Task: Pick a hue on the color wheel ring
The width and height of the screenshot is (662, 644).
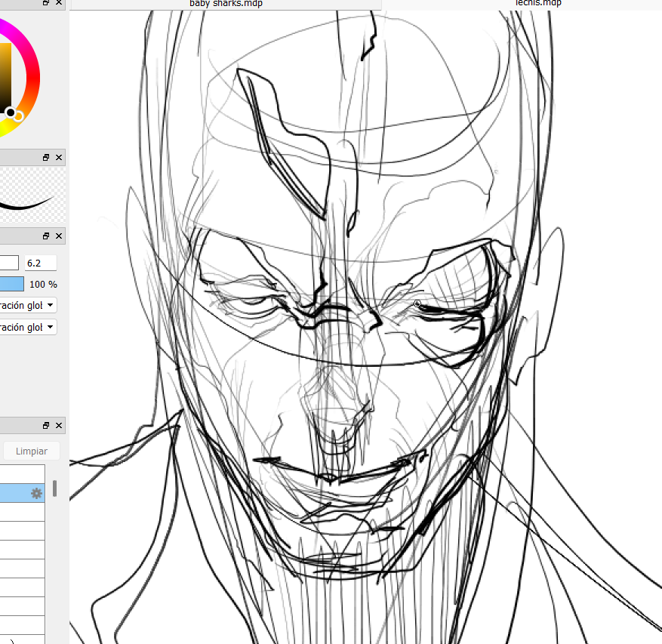Action: (x=33, y=79)
